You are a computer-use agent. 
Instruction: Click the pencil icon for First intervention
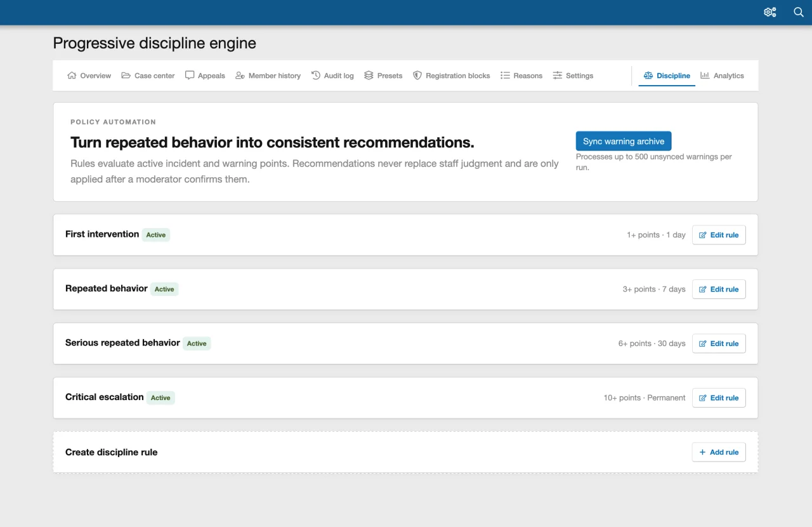point(703,235)
